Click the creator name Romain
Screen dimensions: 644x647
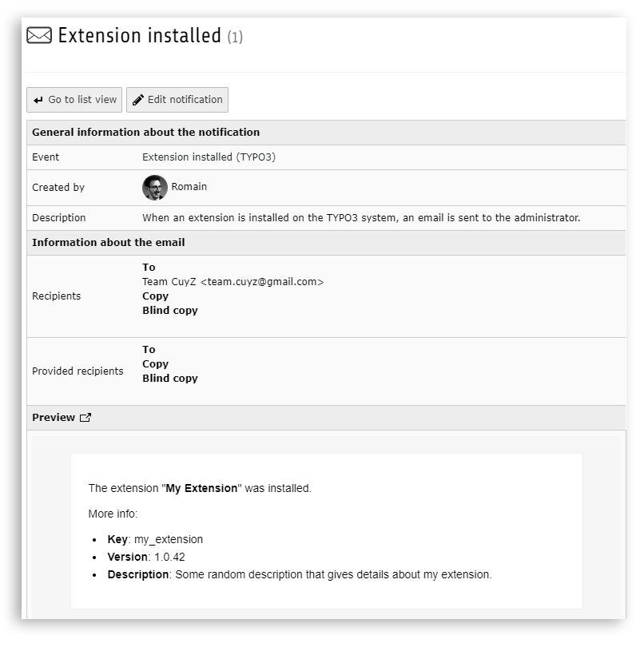tap(189, 187)
